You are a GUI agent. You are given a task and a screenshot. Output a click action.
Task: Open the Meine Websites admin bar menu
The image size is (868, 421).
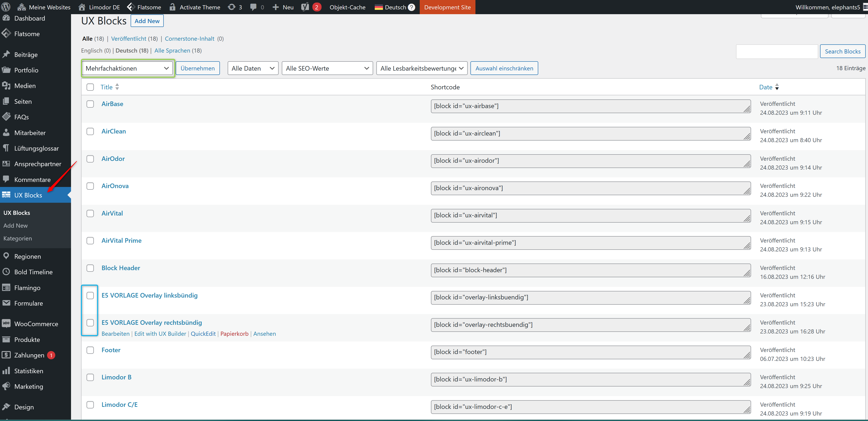(x=44, y=7)
